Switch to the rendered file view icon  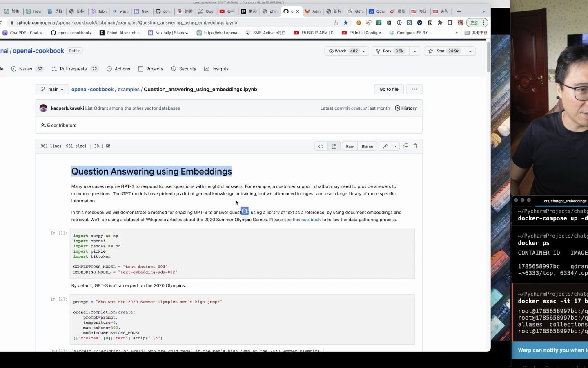click(334, 146)
